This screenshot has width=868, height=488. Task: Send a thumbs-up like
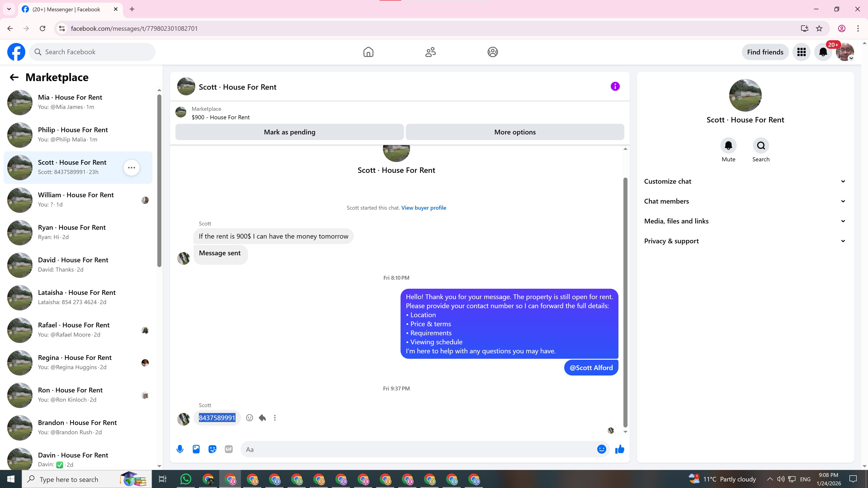619,449
